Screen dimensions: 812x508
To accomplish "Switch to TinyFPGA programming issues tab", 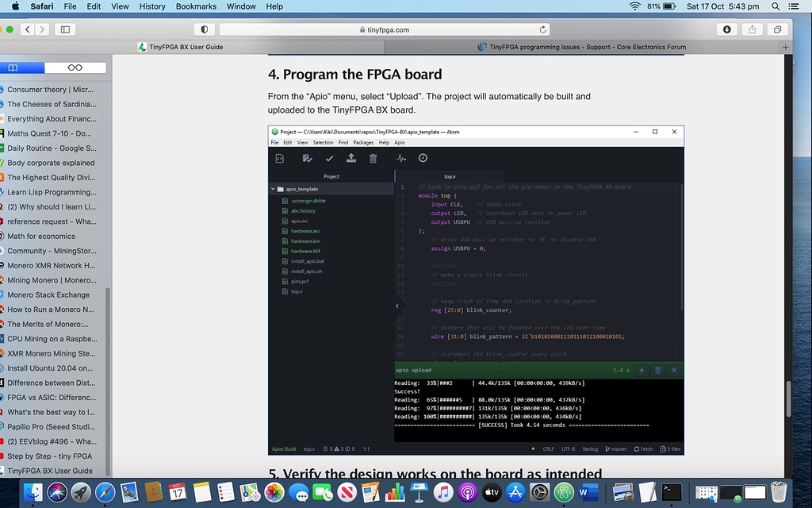I will click(587, 47).
